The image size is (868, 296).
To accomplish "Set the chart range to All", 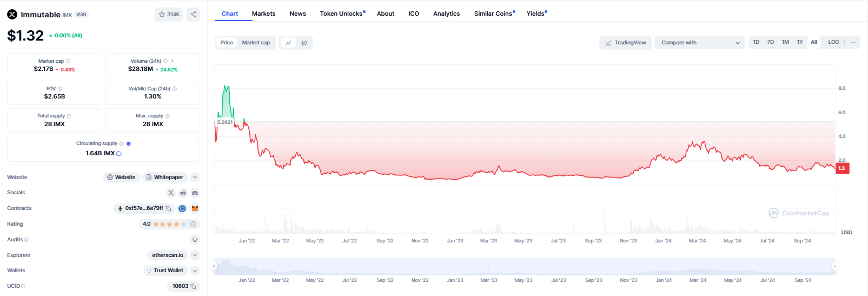I will (814, 42).
